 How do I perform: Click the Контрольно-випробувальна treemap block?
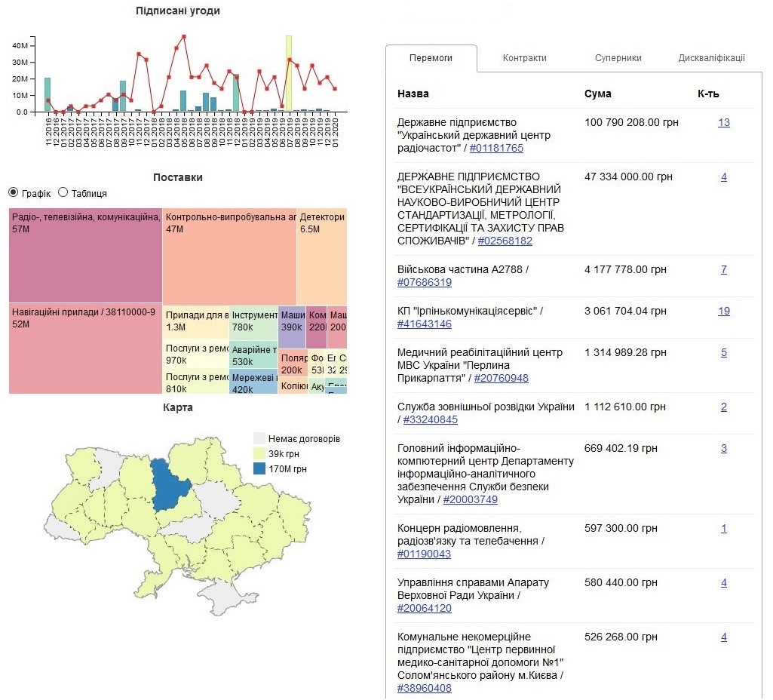click(x=229, y=256)
